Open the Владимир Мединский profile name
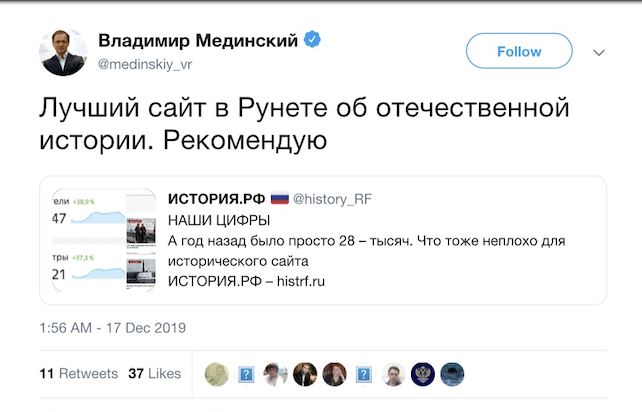The width and height of the screenshot is (642, 412). [198, 41]
